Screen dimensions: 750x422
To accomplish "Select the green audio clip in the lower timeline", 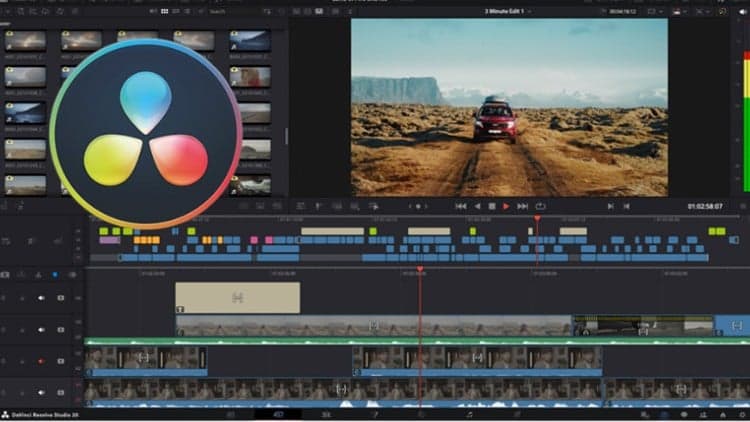I will [x=417, y=341].
